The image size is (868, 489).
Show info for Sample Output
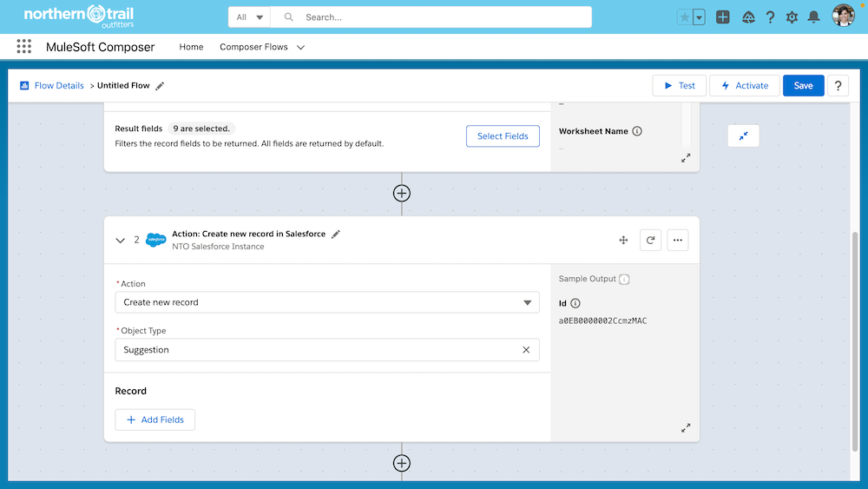tap(624, 279)
